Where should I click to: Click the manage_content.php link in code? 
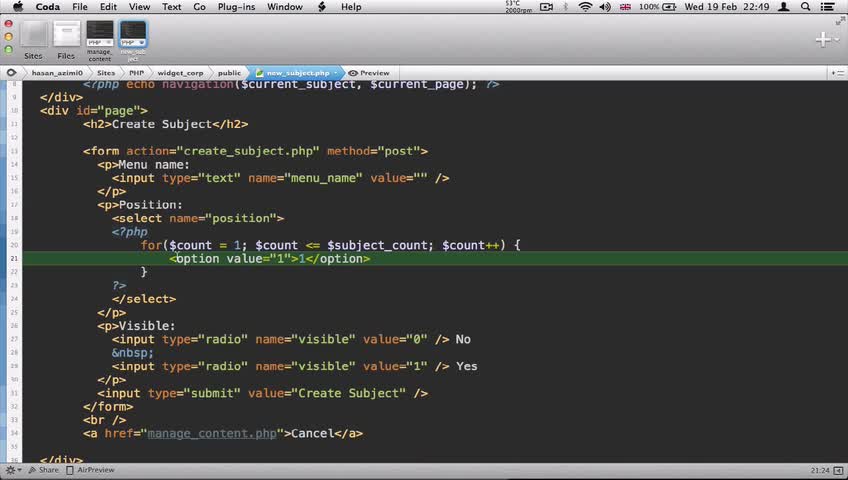[212, 434]
